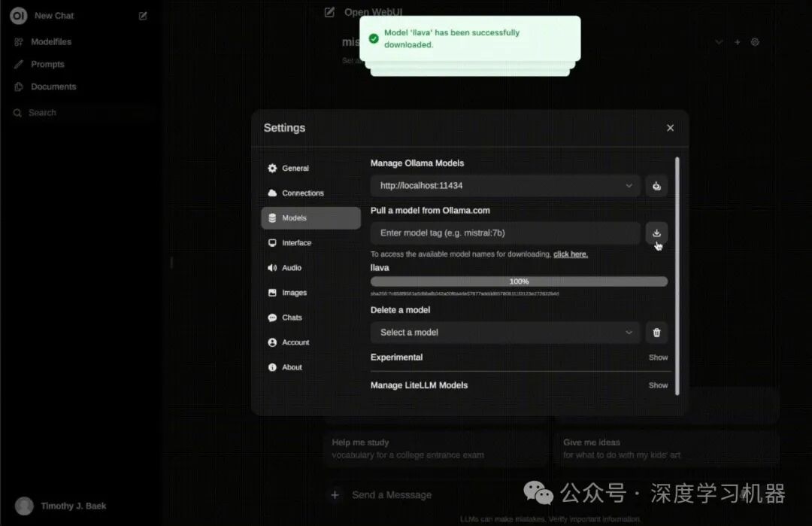This screenshot has height=526, width=812.
Task: Expand the Ollama URL dropdown
Action: click(x=505, y=186)
